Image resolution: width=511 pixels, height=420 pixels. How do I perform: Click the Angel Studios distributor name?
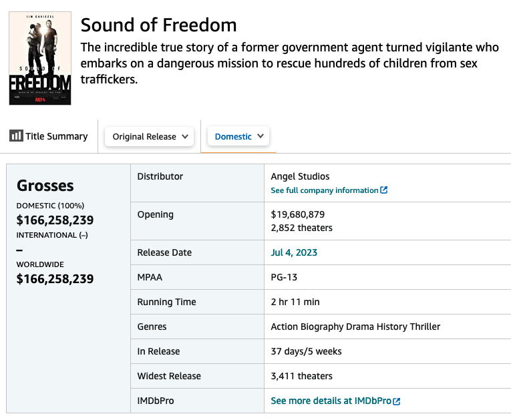[x=300, y=176]
